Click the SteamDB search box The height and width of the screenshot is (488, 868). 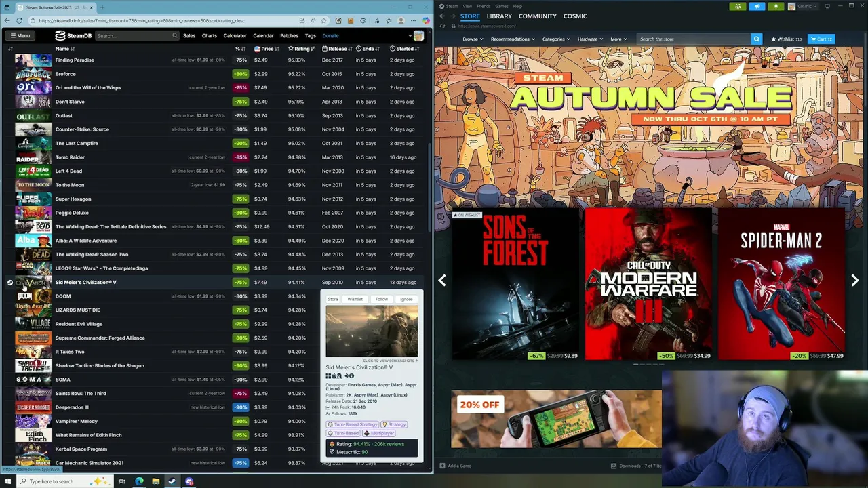coord(136,35)
